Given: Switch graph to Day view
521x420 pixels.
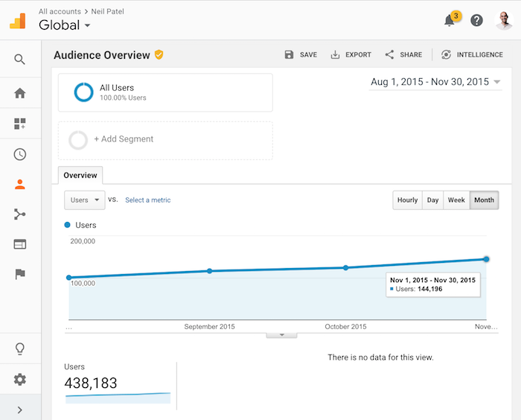Looking at the screenshot, I should tap(432, 200).
